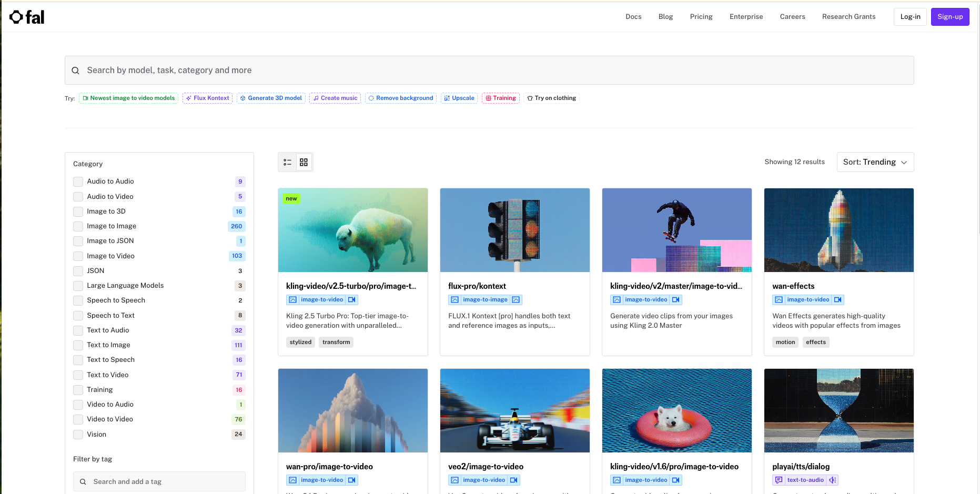Click the 'effects' tag on wan-effects card

(x=815, y=342)
